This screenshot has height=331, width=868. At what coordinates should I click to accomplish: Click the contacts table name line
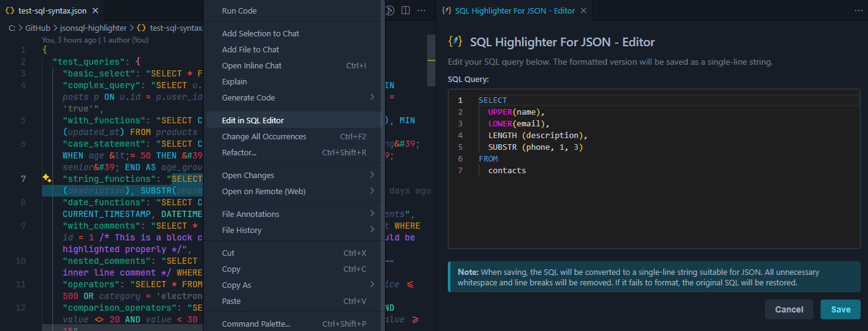(507, 171)
